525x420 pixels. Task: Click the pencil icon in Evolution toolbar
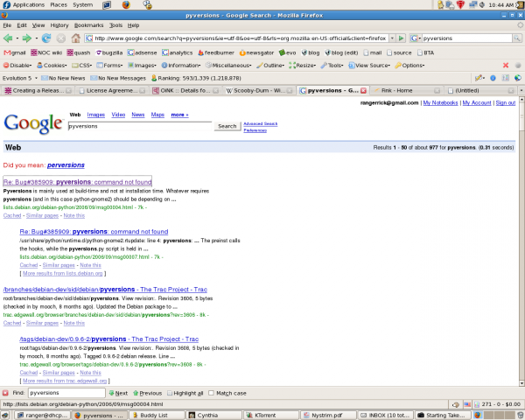479,78
